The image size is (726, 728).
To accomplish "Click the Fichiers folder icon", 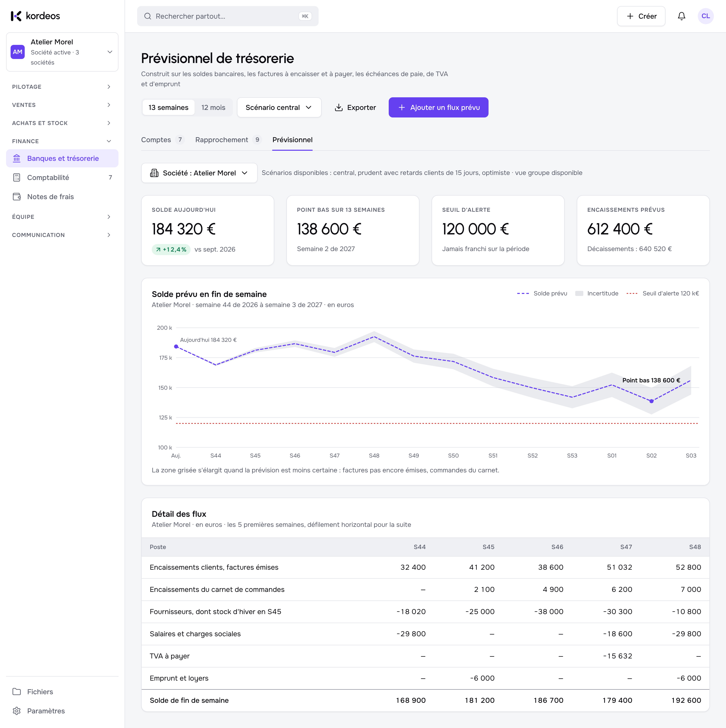I will point(17,691).
